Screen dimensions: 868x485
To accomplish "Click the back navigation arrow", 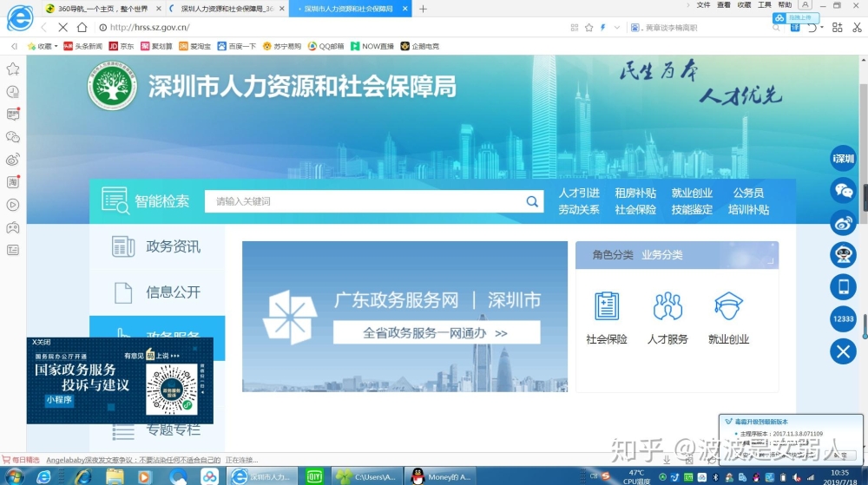I will 44,27.
